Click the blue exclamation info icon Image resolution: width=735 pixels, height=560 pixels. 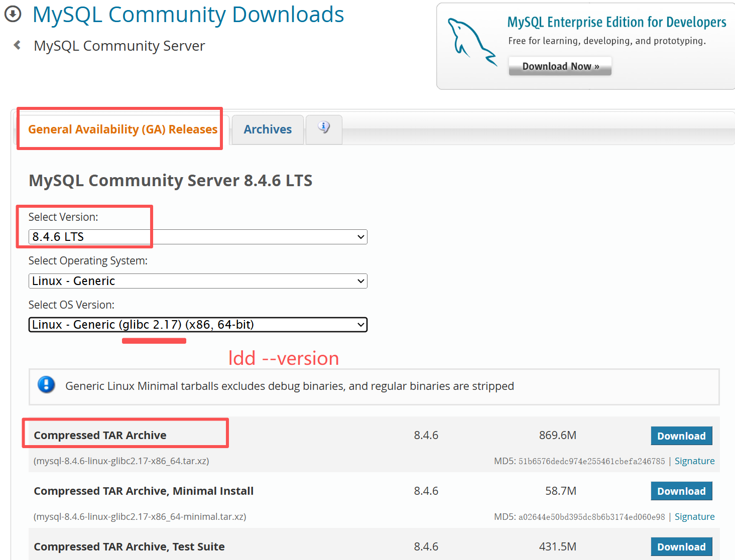46,385
